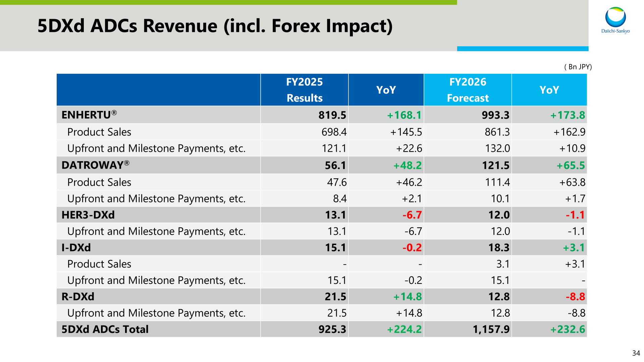Click the +162.9 YoY value
This screenshot has width=644, height=362.
pyautogui.click(x=570, y=132)
